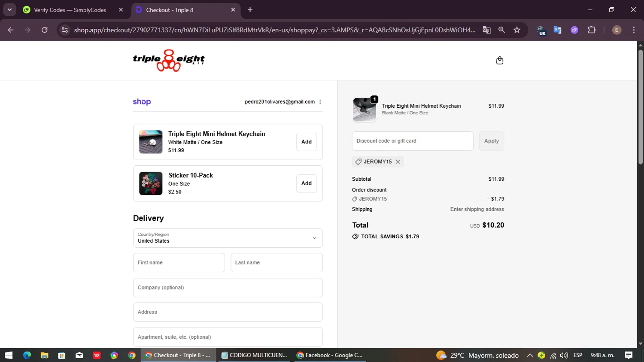
Task: Click the Apartment, suite field
Action: (228, 337)
